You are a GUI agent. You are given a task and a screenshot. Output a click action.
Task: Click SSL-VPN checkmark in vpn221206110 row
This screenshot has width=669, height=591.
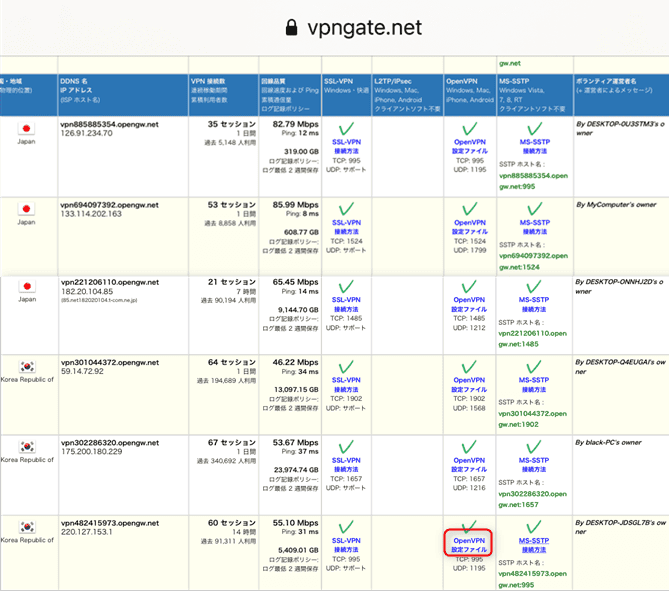(346, 286)
